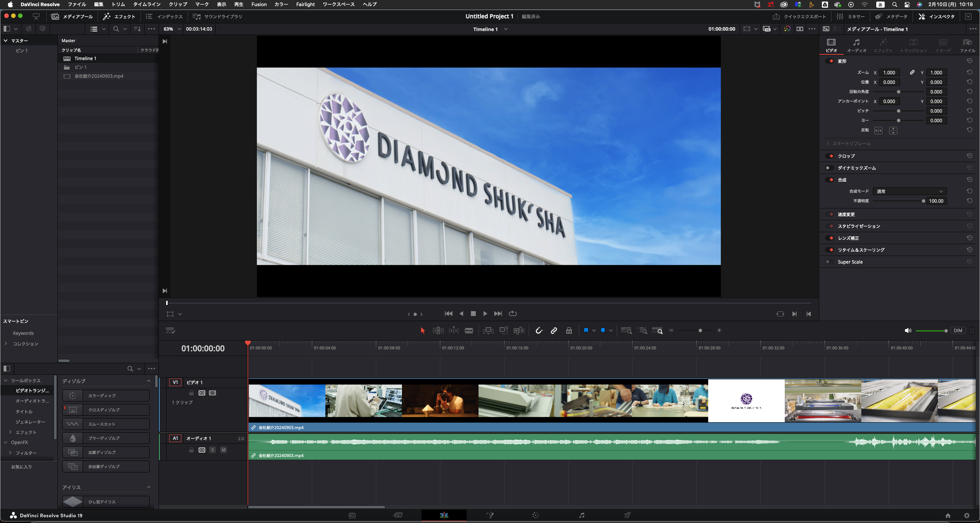
Task: Click the クイックエクスポート button
Action: click(x=799, y=16)
